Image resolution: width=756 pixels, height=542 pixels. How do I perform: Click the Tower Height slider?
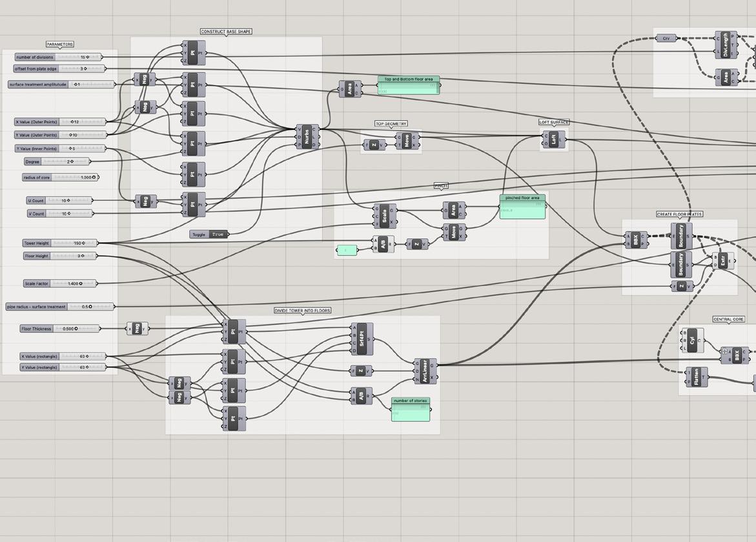(x=60, y=244)
